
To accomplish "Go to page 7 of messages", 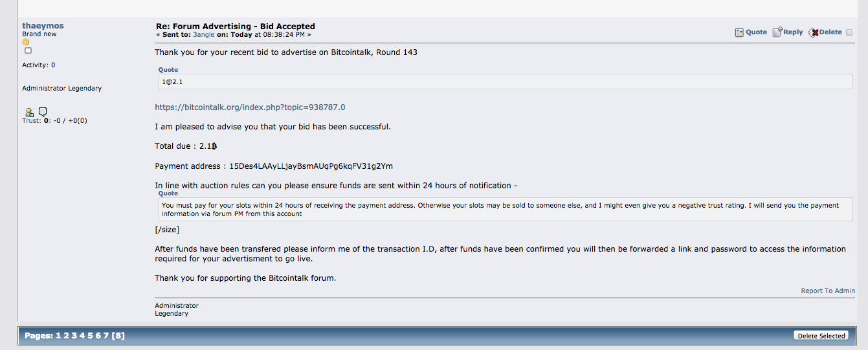I will point(106,336).
